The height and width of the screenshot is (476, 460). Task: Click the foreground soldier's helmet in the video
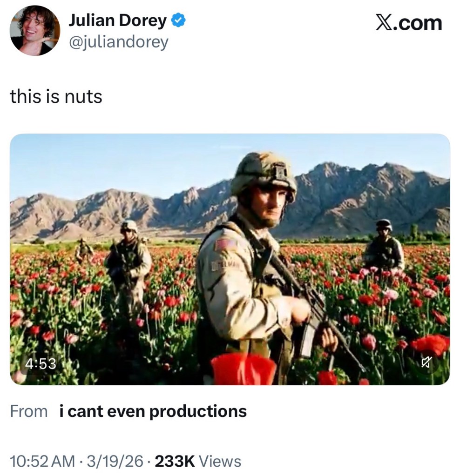264,173
